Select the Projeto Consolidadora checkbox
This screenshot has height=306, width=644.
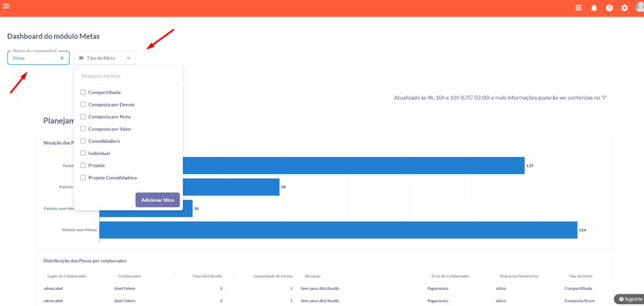[83, 178]
